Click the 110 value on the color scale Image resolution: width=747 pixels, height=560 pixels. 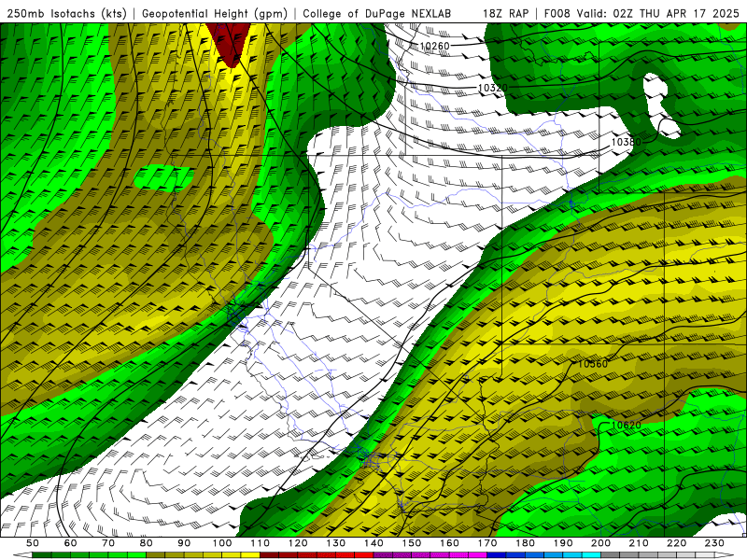[260, 543]
